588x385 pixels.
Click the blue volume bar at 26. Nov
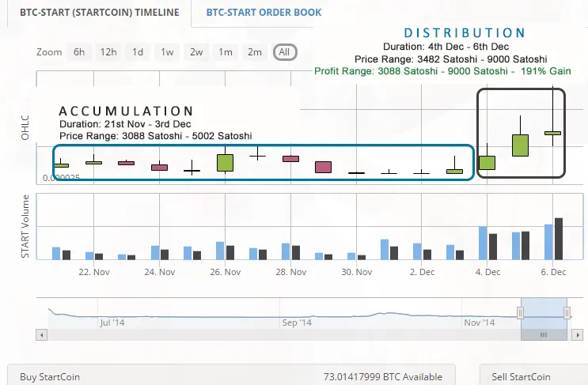pos(220,251)
